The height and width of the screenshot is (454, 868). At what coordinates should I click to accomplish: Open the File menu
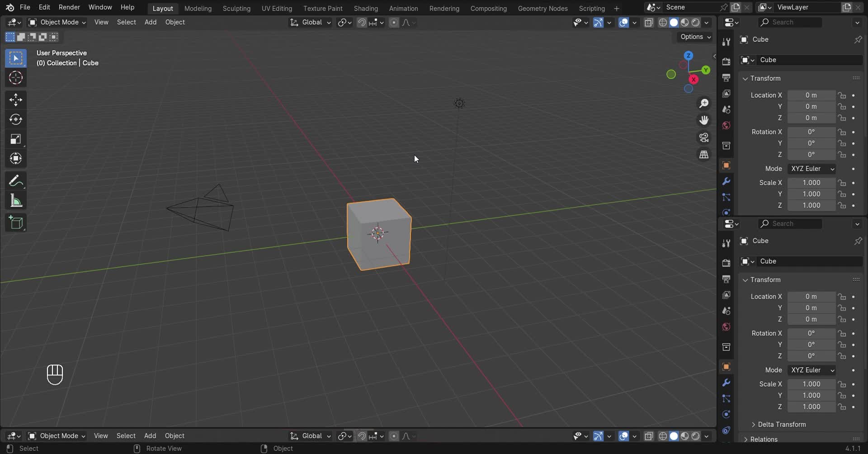25,7
